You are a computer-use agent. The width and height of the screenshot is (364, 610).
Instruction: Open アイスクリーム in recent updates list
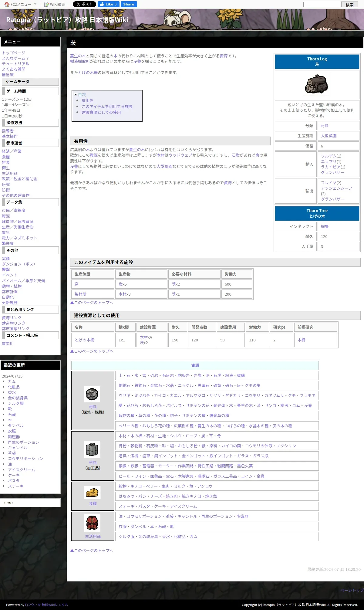(21, 470)
